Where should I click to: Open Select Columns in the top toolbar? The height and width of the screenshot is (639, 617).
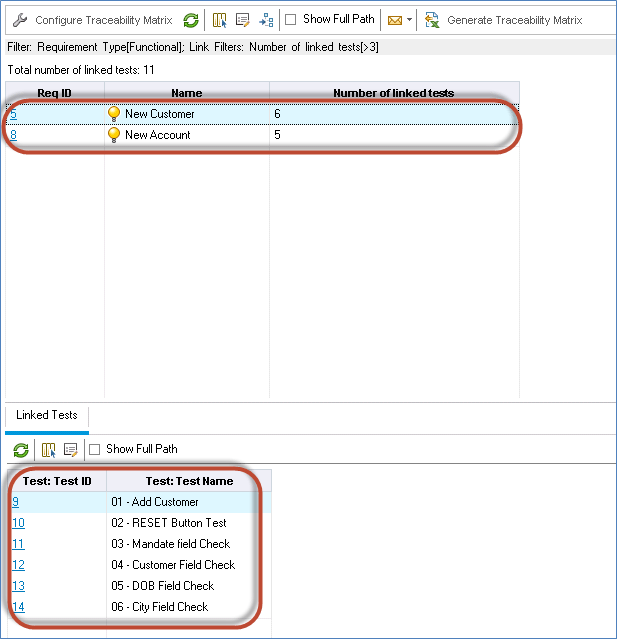pos(220,20)
